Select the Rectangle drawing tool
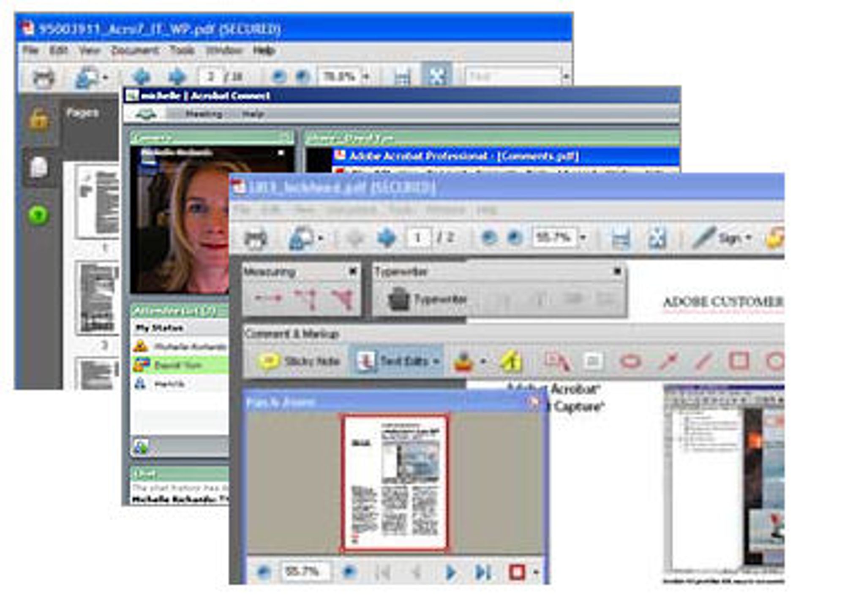 [x=739, y=361]
